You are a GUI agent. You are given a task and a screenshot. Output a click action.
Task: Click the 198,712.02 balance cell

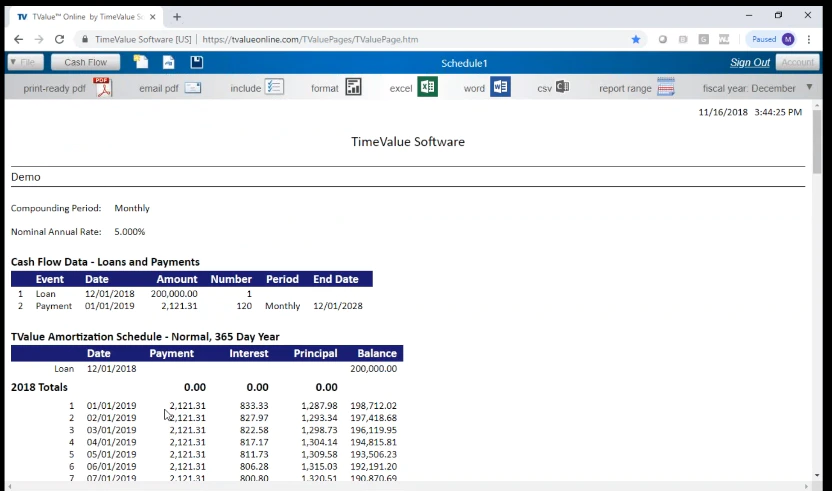(373, 406)
